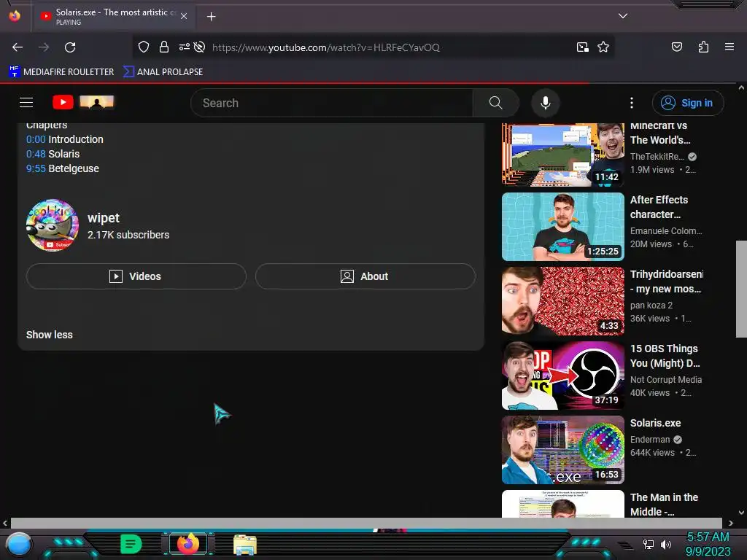Open Firefox application menu hamburger
This screenshot has height=560, width=747.
[x=729, y=47]
